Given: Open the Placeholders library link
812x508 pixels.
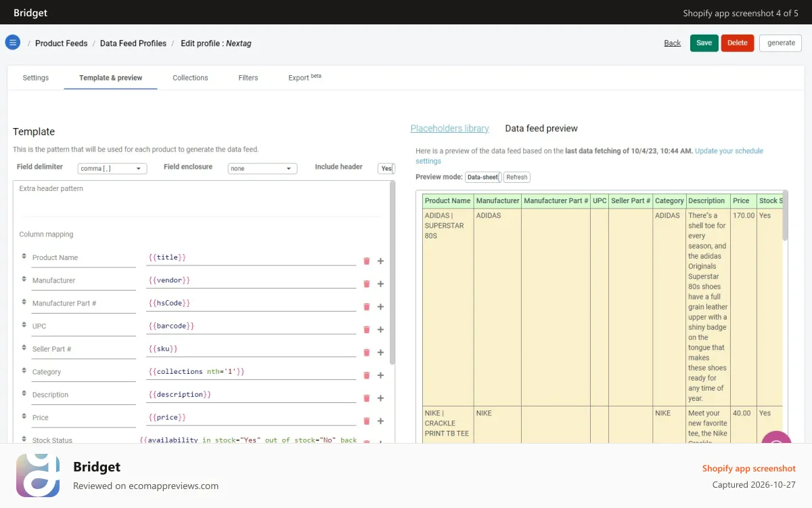Looking at the screenshot, I should coord(449,128).
